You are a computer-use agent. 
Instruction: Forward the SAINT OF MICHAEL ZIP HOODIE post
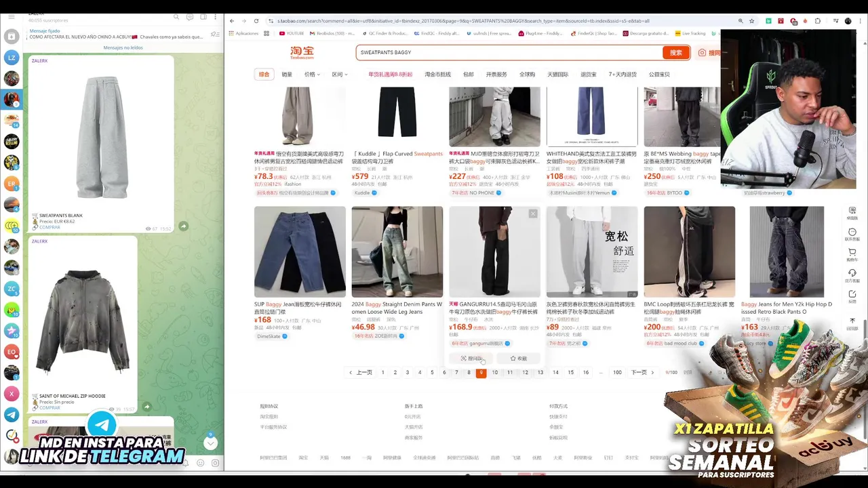tap(147, 407)
